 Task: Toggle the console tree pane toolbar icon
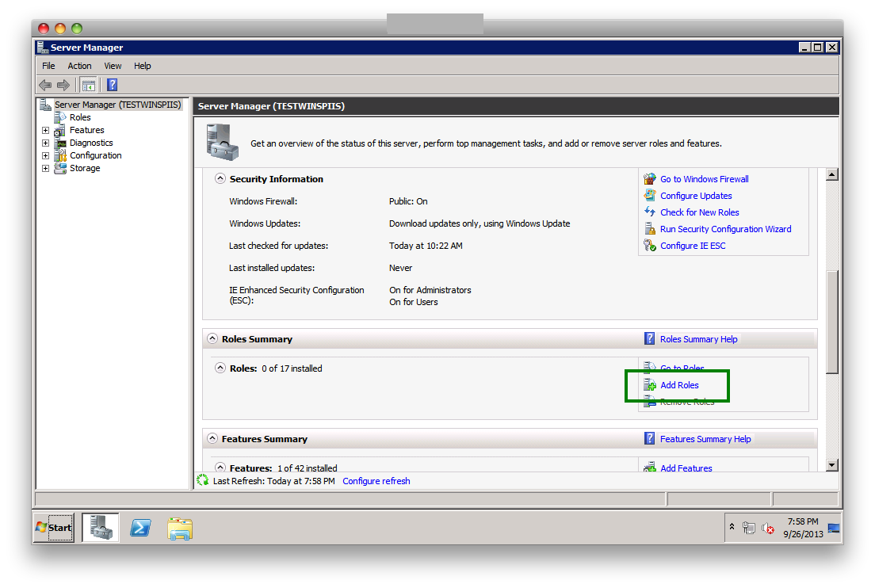(89, 85)
